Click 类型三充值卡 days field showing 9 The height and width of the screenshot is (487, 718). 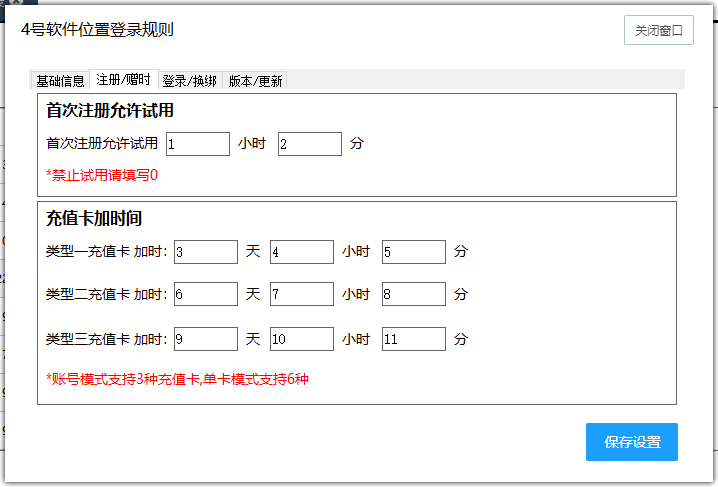coord(206,339)
